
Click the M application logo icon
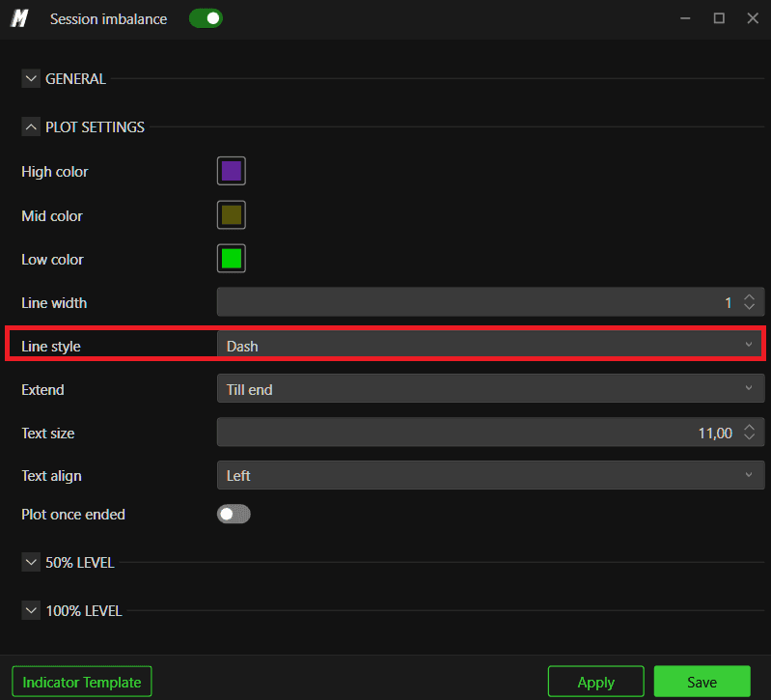pyautogui.click(x=19, y=18)
